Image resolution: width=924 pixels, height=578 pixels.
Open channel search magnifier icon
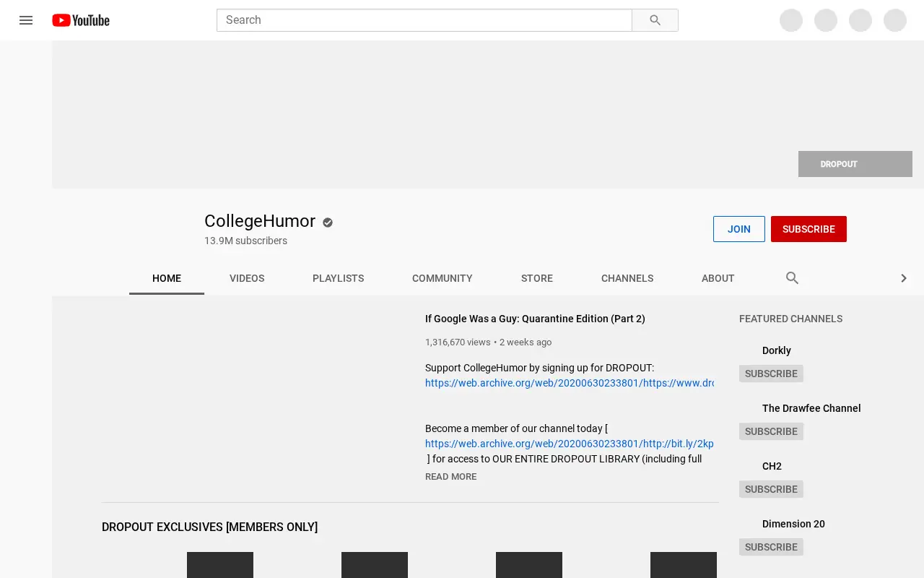point(792,278)
